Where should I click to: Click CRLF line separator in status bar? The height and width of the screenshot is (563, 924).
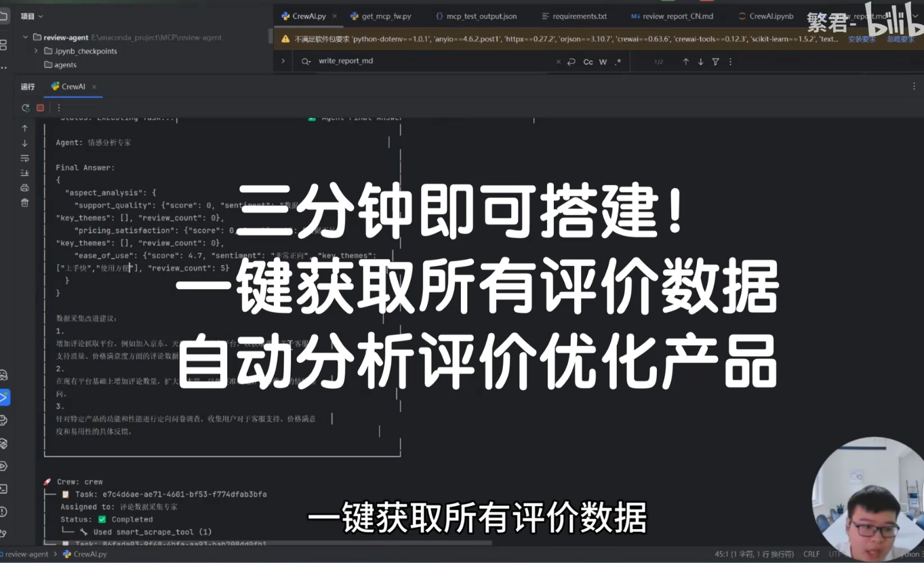point(811,554)
